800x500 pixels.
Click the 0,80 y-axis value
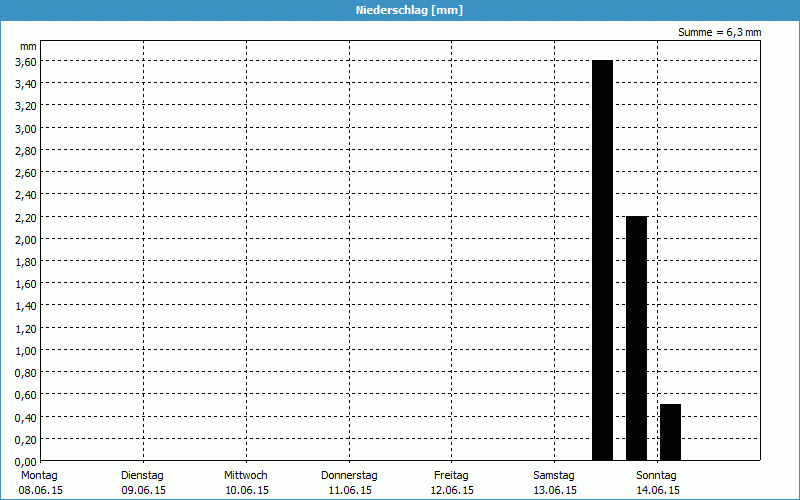pos(26,373)
